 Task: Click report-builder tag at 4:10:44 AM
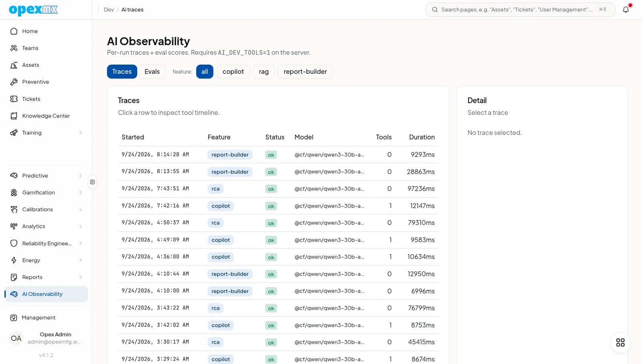(x=230, y=274)
